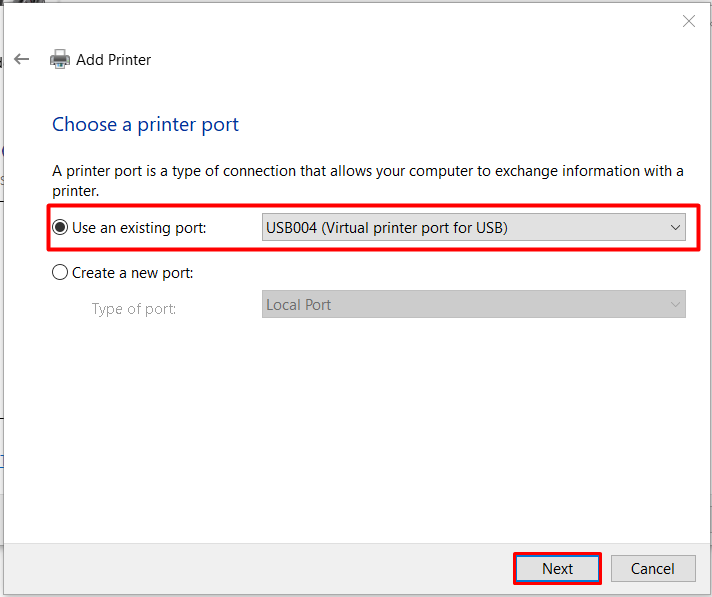Go back using the left arrow icon

click(22, 59)
